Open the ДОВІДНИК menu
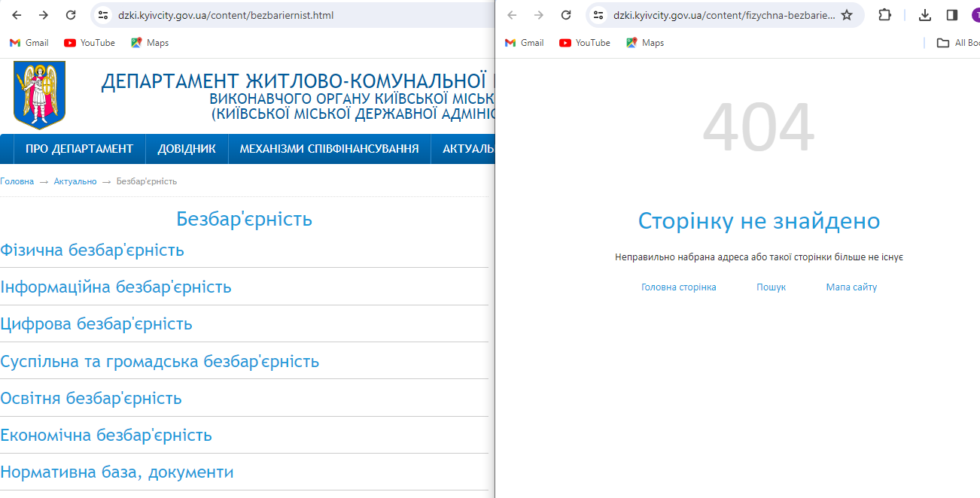980x498 pixels. point(186,148)
